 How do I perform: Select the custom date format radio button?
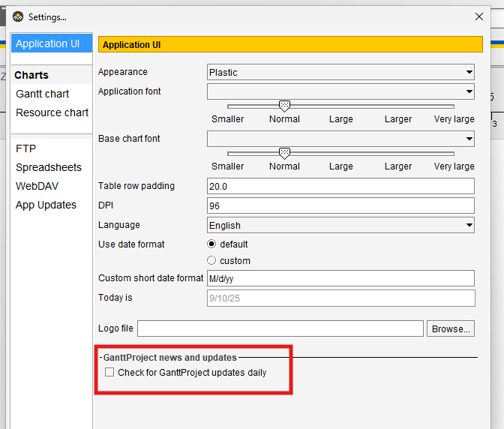pos(211,260)
